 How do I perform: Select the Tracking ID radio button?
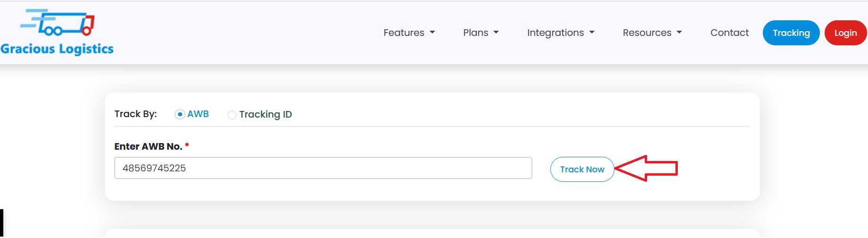click(x=232, y=115)
